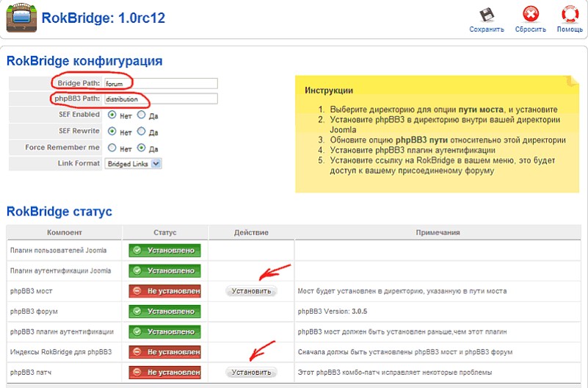Click phpBB3 Version: 3.0.5 note
The image size is (588, 388).
333,311
